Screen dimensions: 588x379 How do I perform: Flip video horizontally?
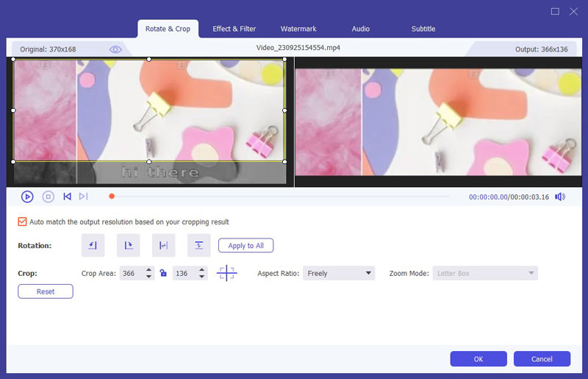(x=163, y=245)
